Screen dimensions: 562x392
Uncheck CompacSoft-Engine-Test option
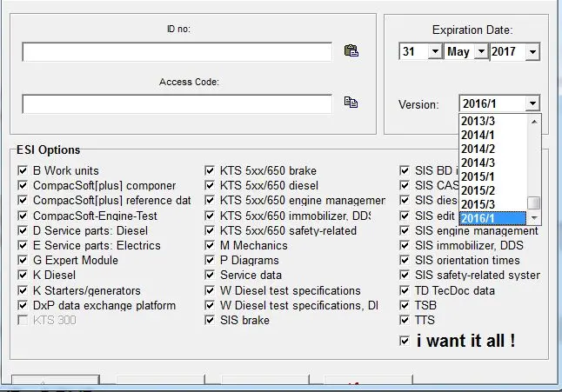tap(23, 216)
